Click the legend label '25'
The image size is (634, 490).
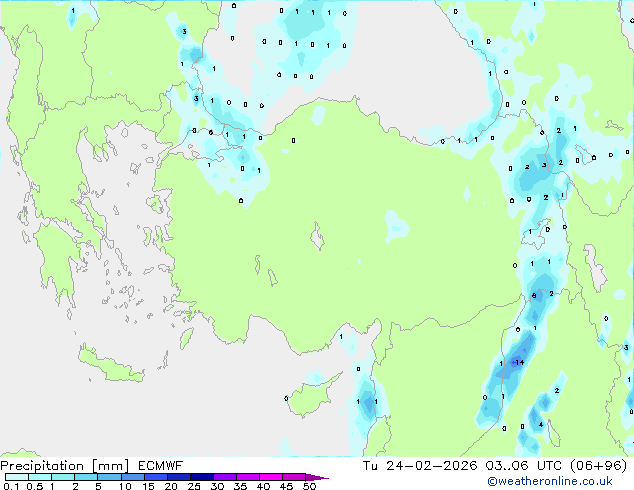tap(194, 486)
